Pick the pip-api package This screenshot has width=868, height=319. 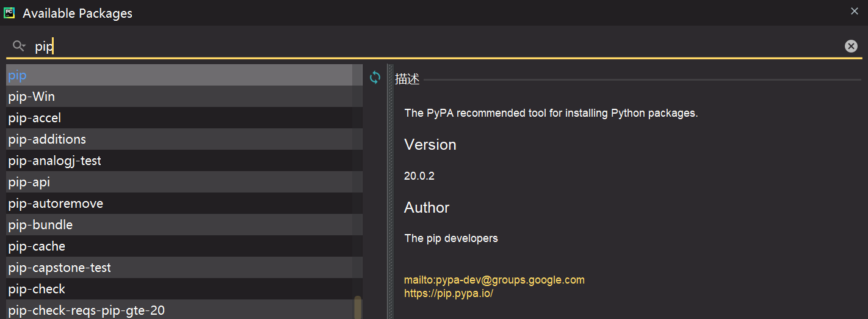coord(29,182)
